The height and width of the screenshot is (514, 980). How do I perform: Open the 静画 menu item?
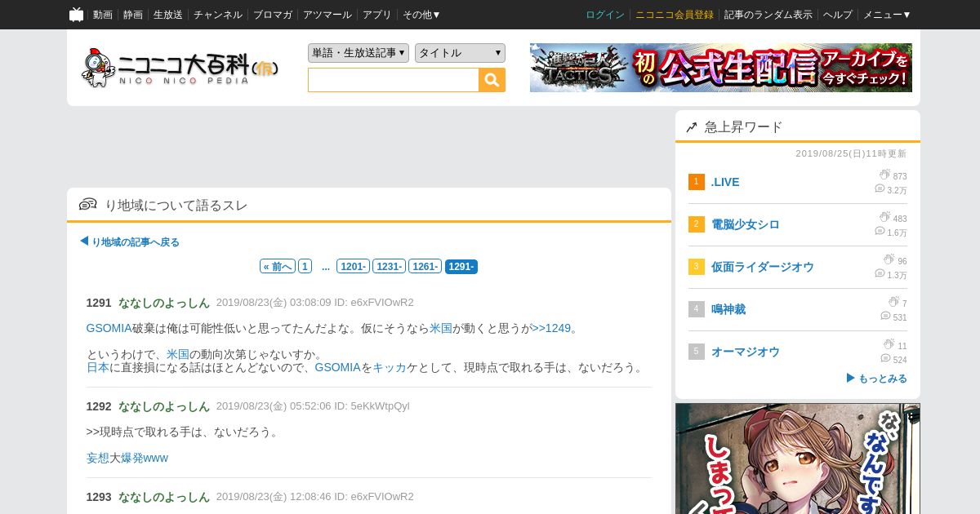point(133,15)
